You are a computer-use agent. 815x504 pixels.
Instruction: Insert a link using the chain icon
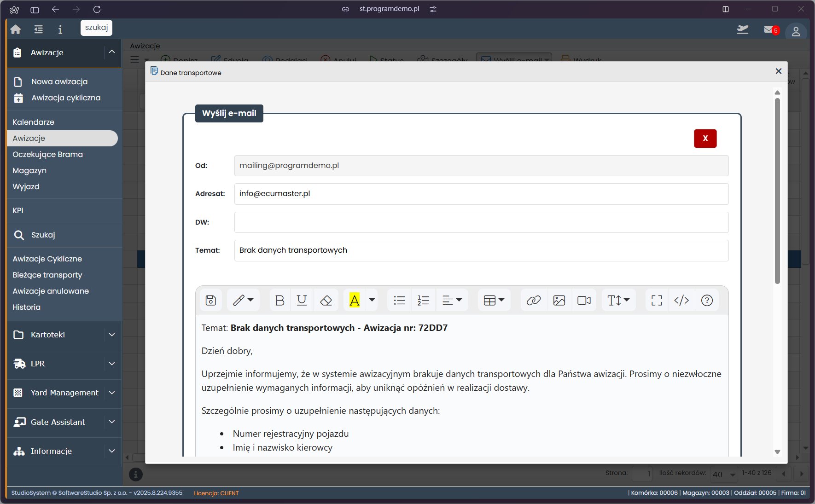pos(533,301)
